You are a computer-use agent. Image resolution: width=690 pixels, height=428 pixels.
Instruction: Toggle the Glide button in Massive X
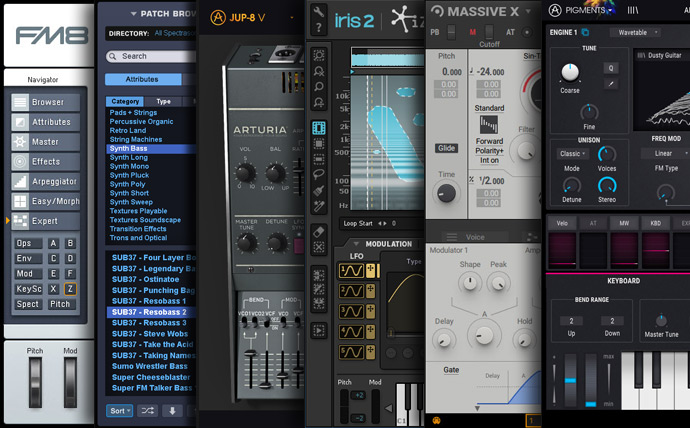446,148
